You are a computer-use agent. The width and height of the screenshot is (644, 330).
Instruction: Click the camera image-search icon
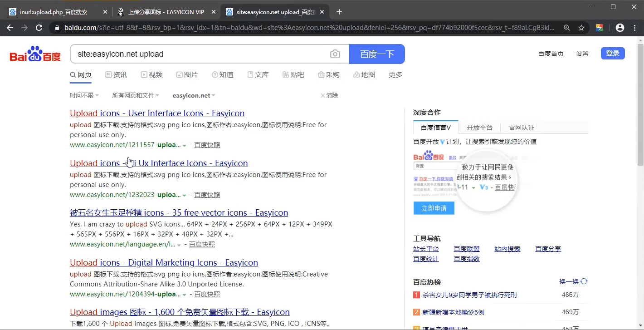[335, 54]
